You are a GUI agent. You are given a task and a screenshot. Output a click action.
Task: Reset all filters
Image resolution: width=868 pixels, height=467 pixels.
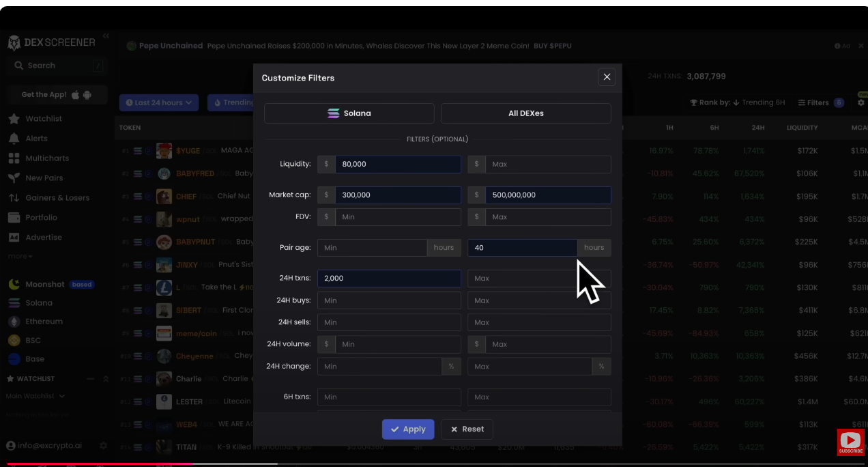(x=467, y=429)
